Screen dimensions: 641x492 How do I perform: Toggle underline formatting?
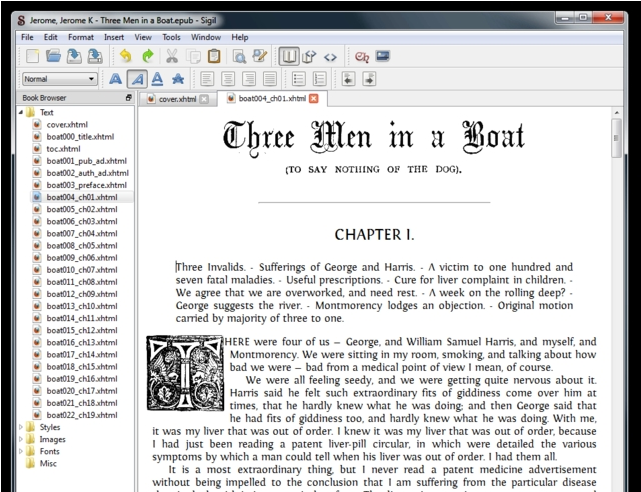click(x=157, y=79)
